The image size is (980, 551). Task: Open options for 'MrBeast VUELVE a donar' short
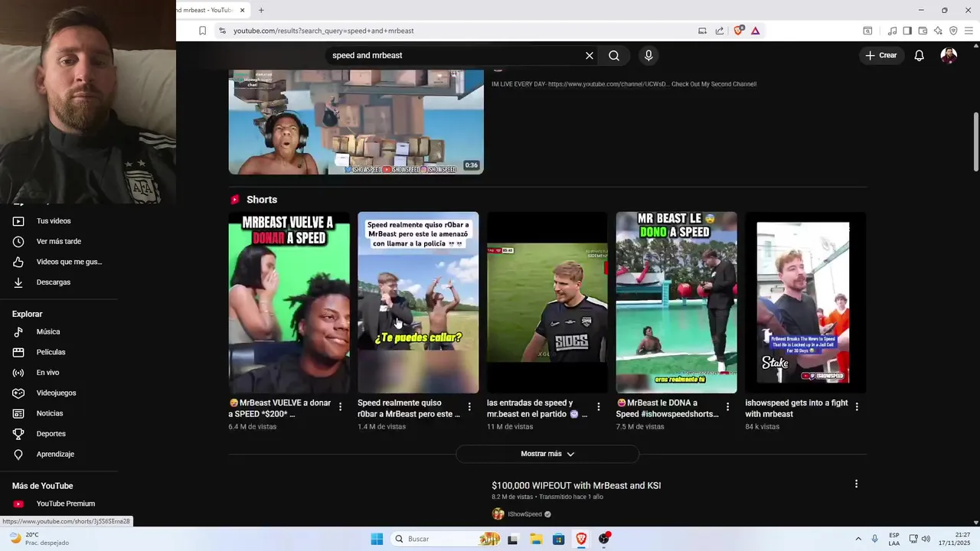[341, 407]
